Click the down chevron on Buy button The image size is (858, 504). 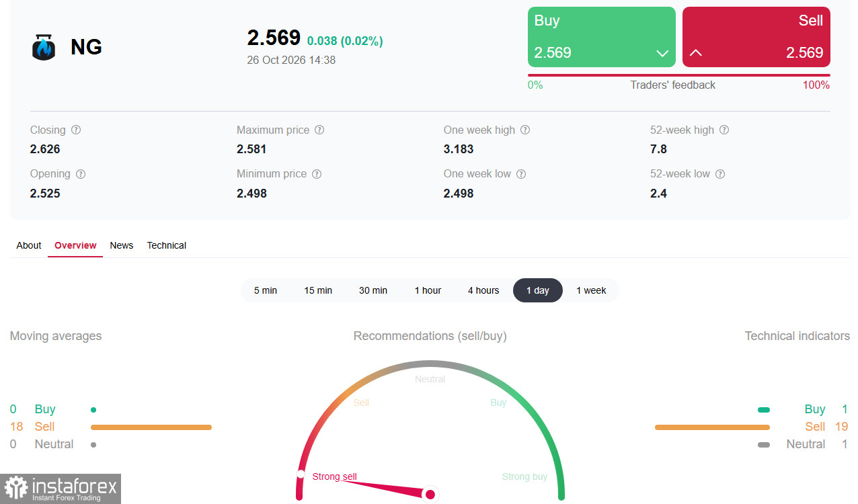(x=662, y=53)
